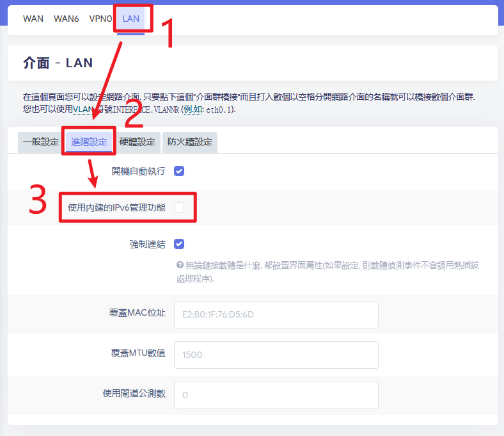Viewport: 504px width, 436px height.
Task: Open the 硬體設定 tab
Action: coord(137,142)
